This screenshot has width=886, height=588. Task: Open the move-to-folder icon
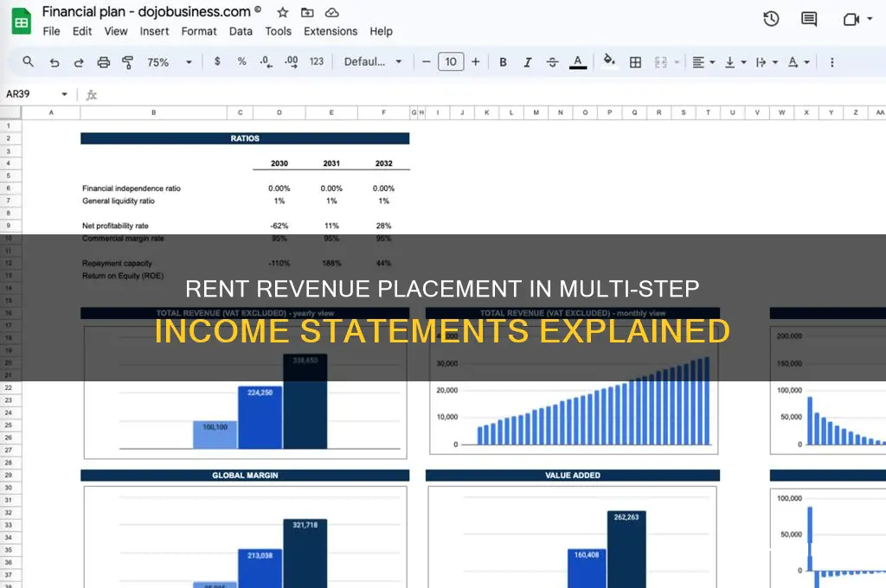307,12
